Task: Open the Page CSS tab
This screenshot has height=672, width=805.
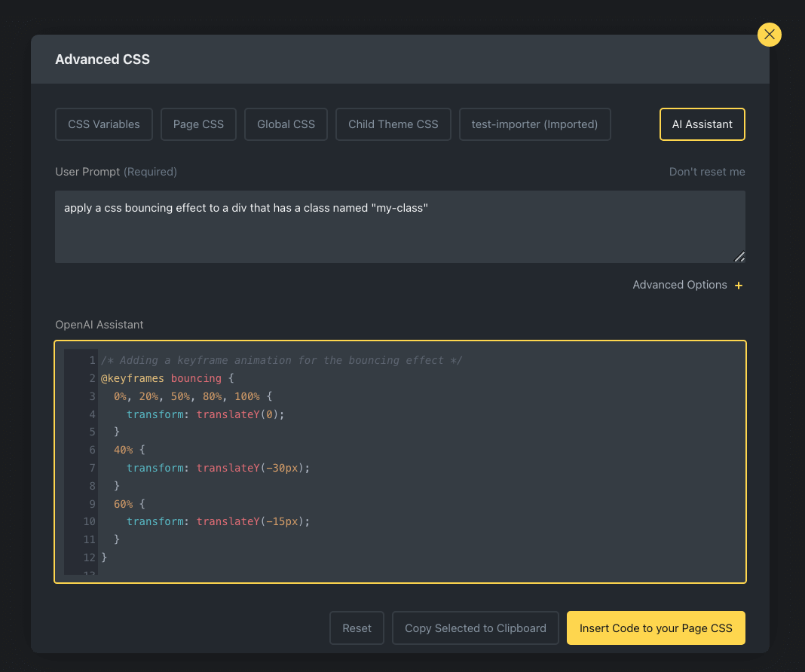Action: [198, 124]
